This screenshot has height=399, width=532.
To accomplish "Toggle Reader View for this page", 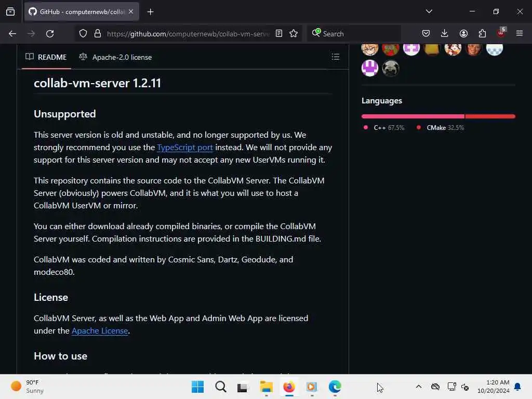I will pos(279,34).
